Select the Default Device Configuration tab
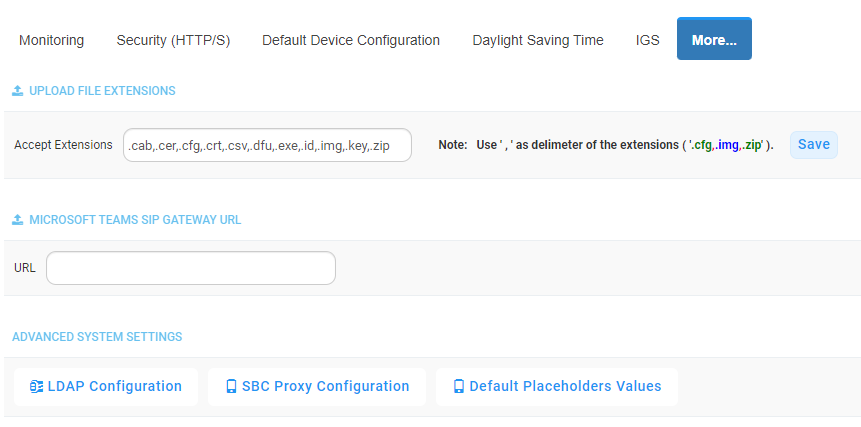The height and width of the screenshot is (427, 861). [351, 40]
